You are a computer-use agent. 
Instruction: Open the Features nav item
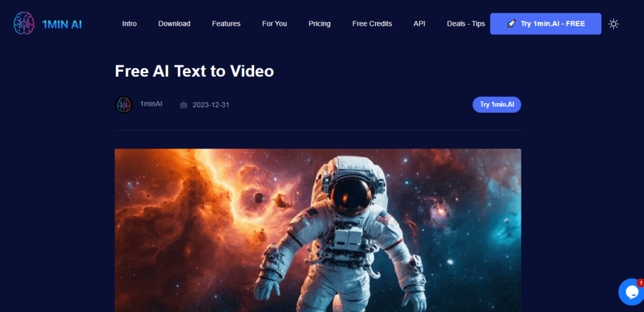pyautogui.click(x=226, y=24)
